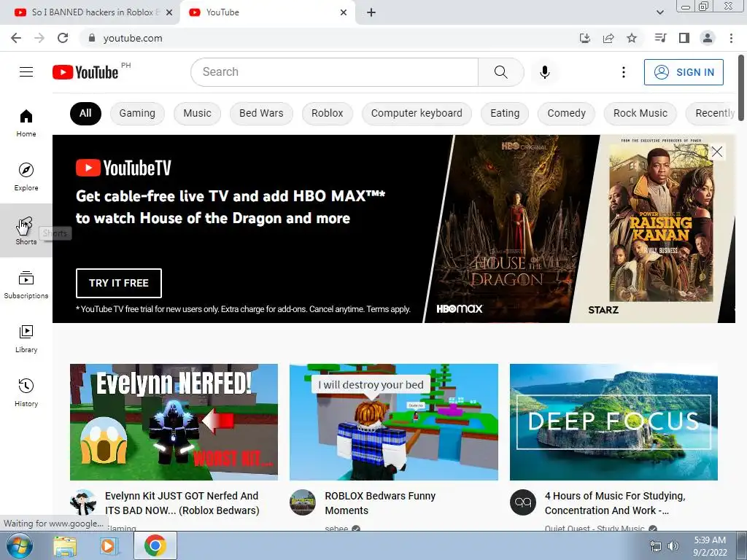747x560 pixels.
Task: Click the taskbar clock showing 5:39 AM
Action: coord(710,546)
